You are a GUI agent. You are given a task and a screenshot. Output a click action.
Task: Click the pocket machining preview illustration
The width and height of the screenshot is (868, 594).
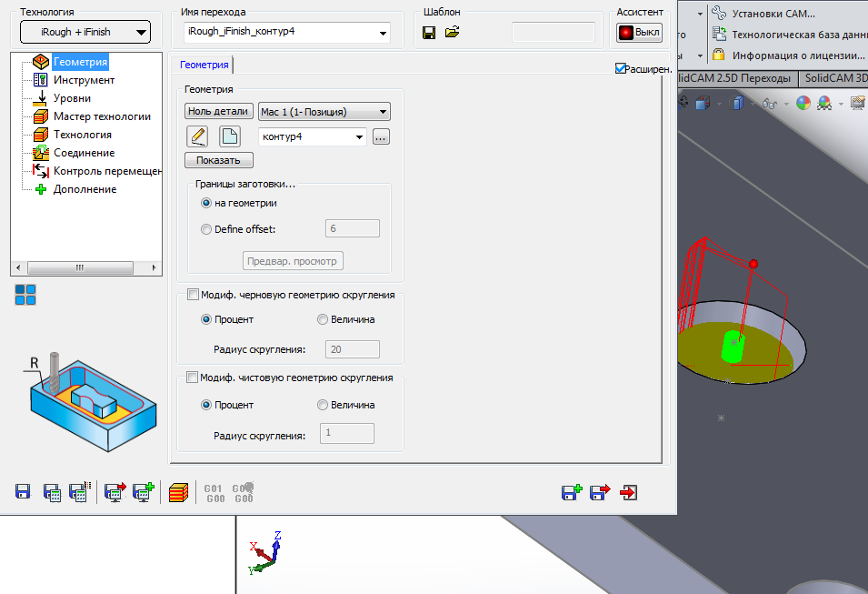pyautogui.click(x=91, y=402)
